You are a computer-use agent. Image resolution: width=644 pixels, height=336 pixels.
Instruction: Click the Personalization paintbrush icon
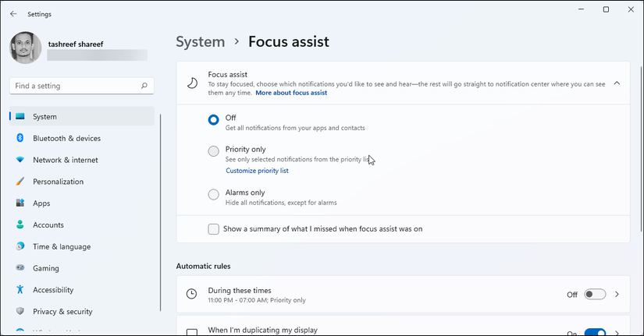click(x=20, y=182)
